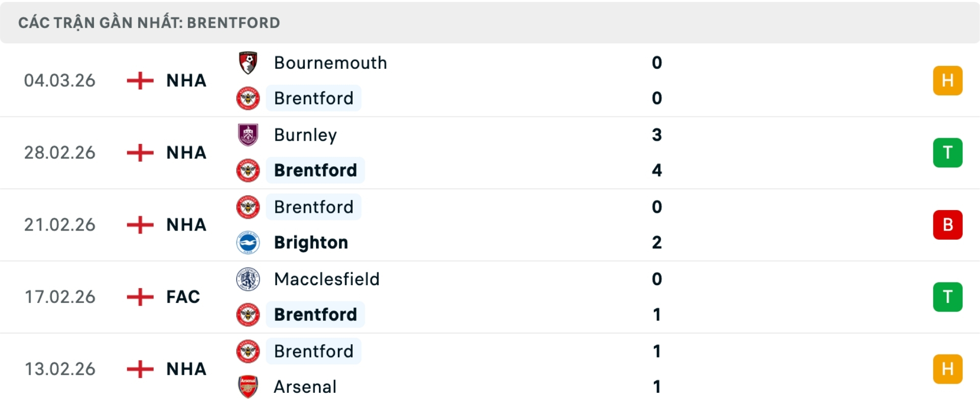Click the Arsenal cannon crest
This screenshot has width=980, height=404.
248,387
